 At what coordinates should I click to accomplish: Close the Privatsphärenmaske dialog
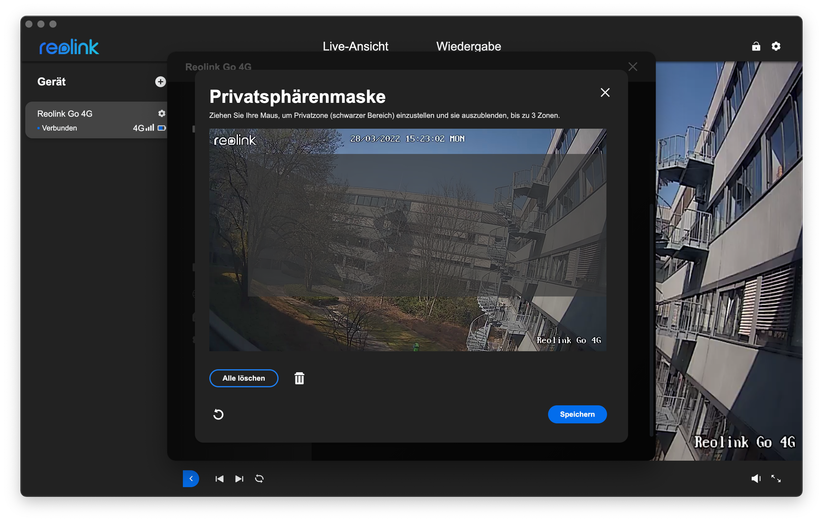[605, 92]
